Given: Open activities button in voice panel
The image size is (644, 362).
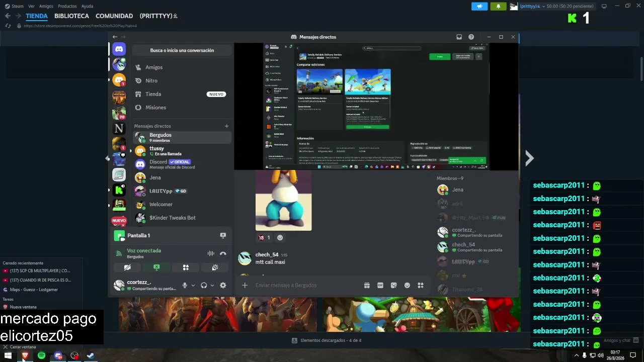Looking at the screenshot, I should tap(186, 267).
